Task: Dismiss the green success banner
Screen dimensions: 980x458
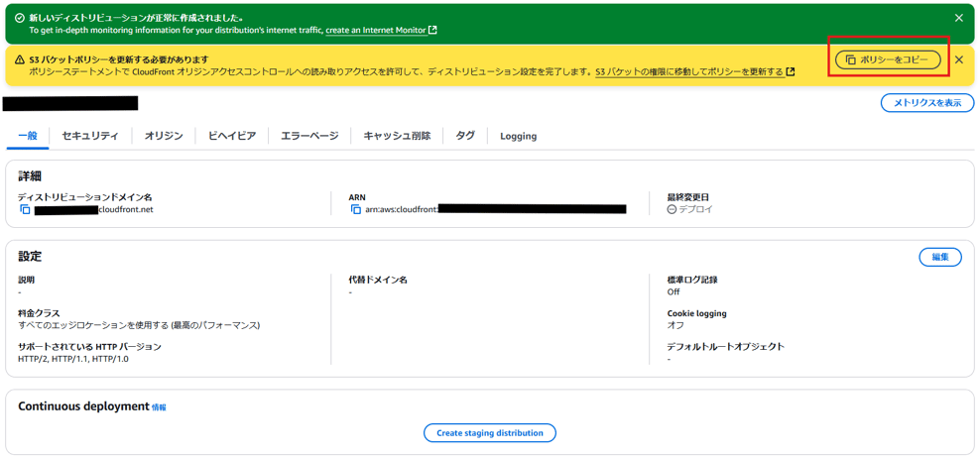Action: [959, 18]
